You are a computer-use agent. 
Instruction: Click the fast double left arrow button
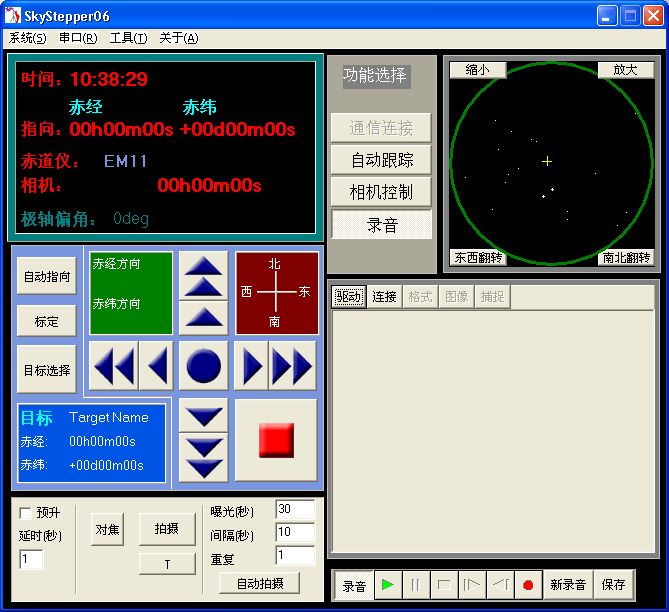[113, 366]
